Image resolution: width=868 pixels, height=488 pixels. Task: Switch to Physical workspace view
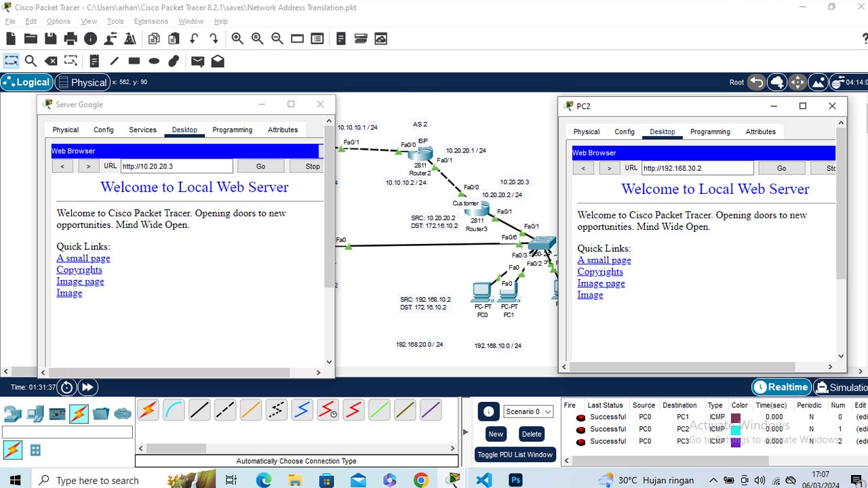(83, 82)
